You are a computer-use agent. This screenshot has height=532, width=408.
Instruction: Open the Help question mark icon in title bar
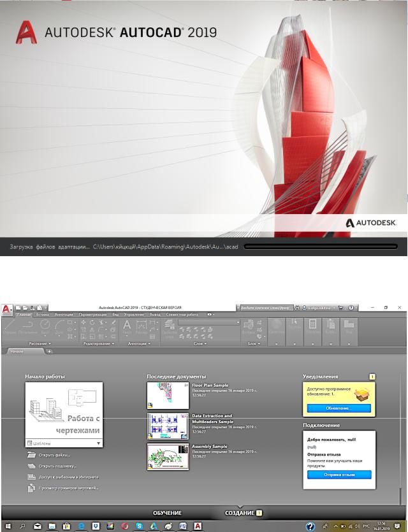point(351,308)
